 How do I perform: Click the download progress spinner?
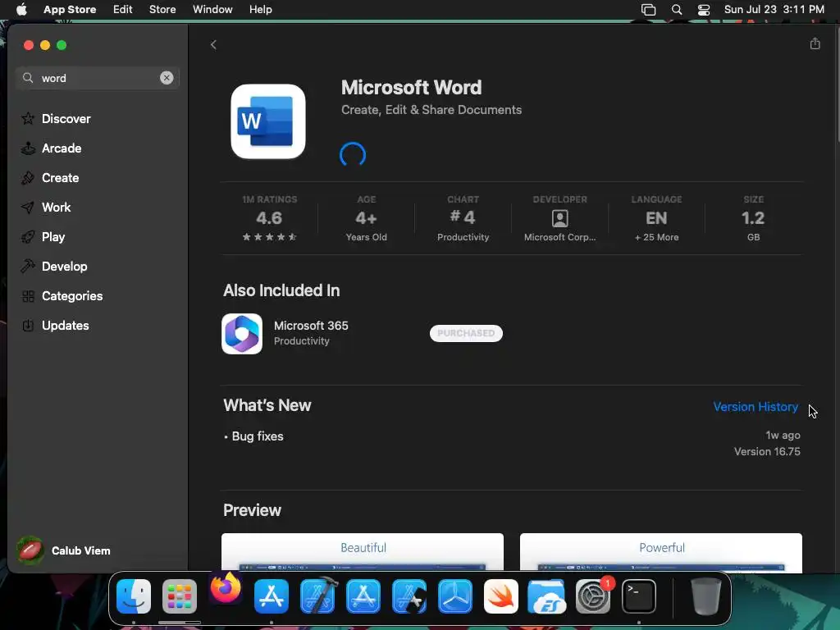pos(353,155)
